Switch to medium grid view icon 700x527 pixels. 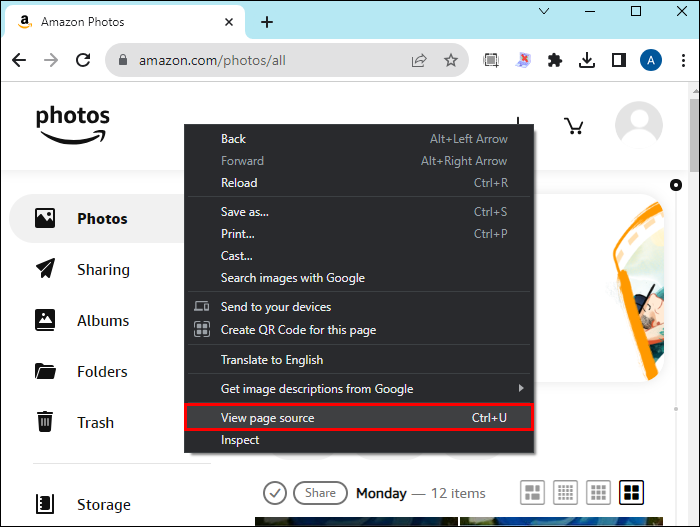coord(598,493)
